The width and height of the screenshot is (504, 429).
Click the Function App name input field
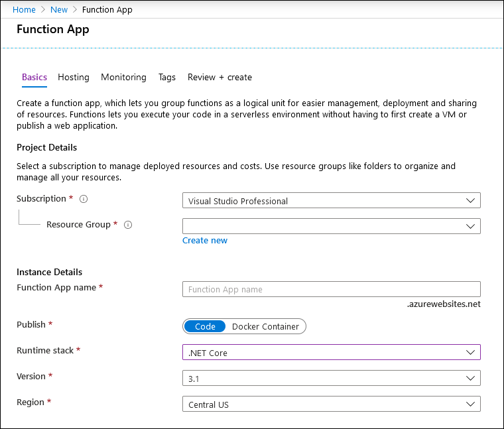coord(331,289)
